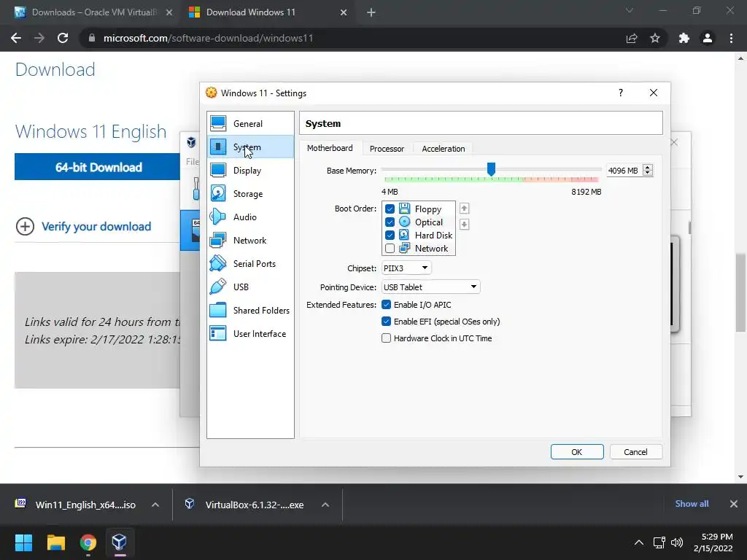
Task: Open Shared Folders settings icon
Action: pyautogui.click(x=218, y=310)
